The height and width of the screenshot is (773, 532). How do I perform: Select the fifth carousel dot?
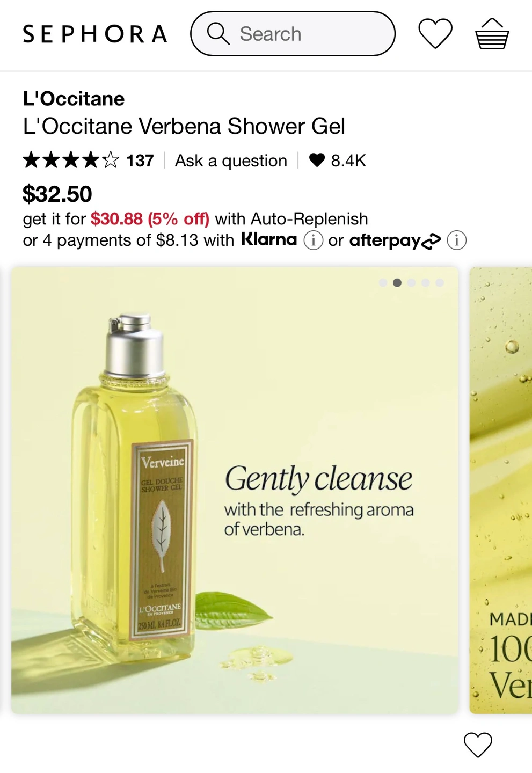[x=440, y=283]
